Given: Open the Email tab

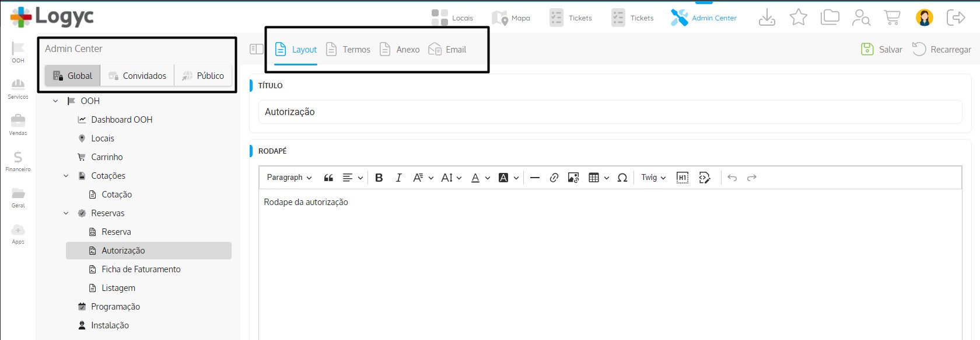Looking at the screenshot, I should tap(447, 50).
